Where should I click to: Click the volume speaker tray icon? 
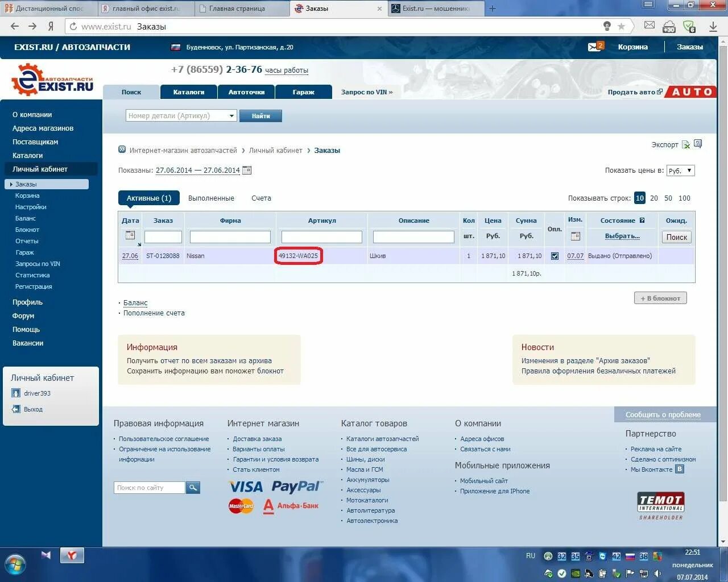657,573
